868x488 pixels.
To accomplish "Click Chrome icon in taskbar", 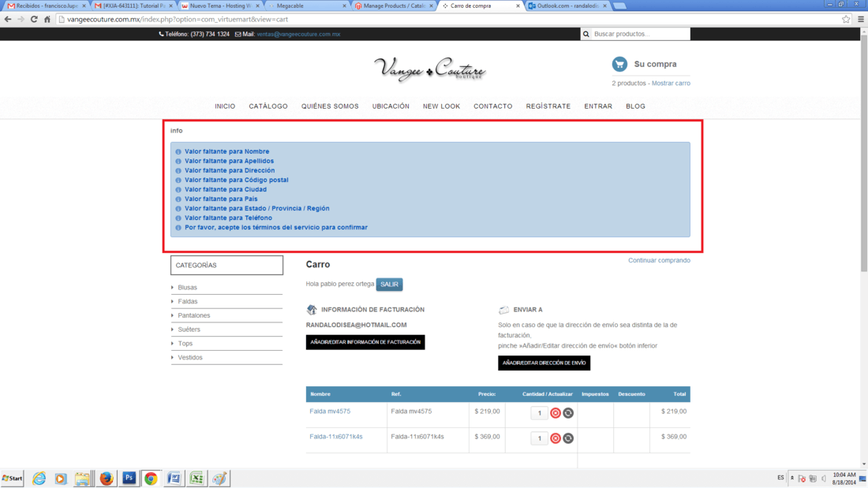I will click(x=151, y=479).
